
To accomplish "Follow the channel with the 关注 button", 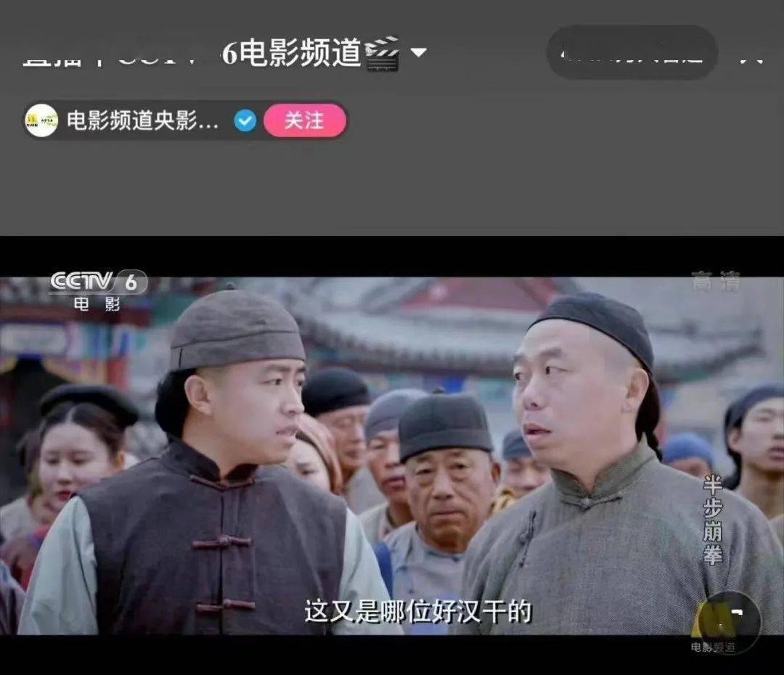I will click(x=304, y=120).
